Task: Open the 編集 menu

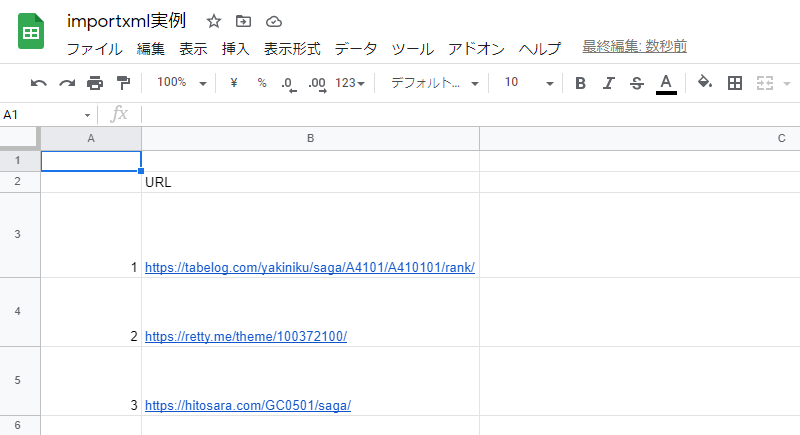Action: [151, 49]
